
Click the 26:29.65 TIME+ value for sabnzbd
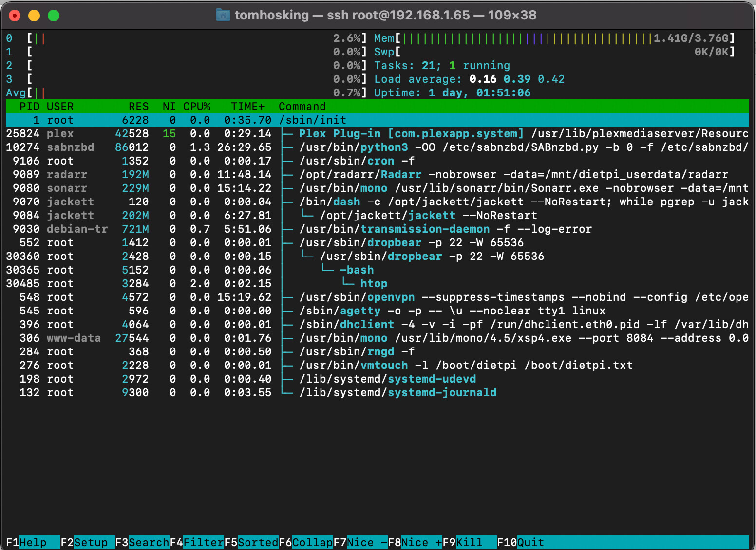pyautogui.click(x=245, y=147)
